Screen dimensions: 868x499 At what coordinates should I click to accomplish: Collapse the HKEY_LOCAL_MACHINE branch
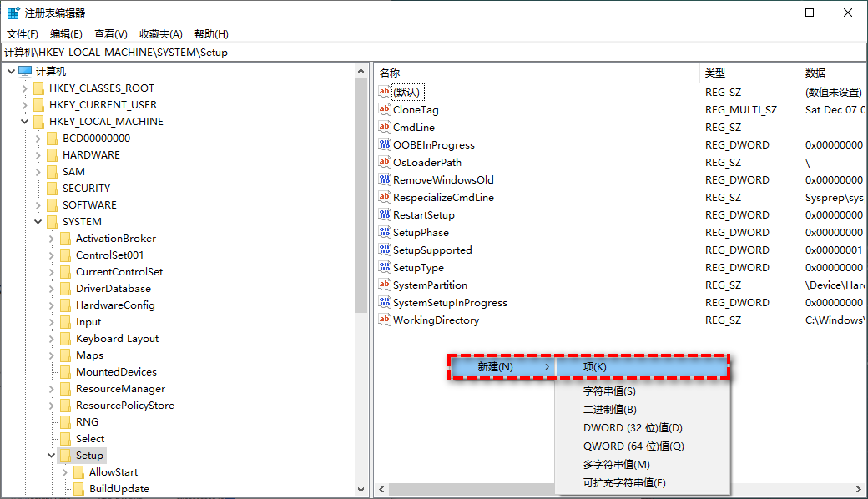click(24, 121)
